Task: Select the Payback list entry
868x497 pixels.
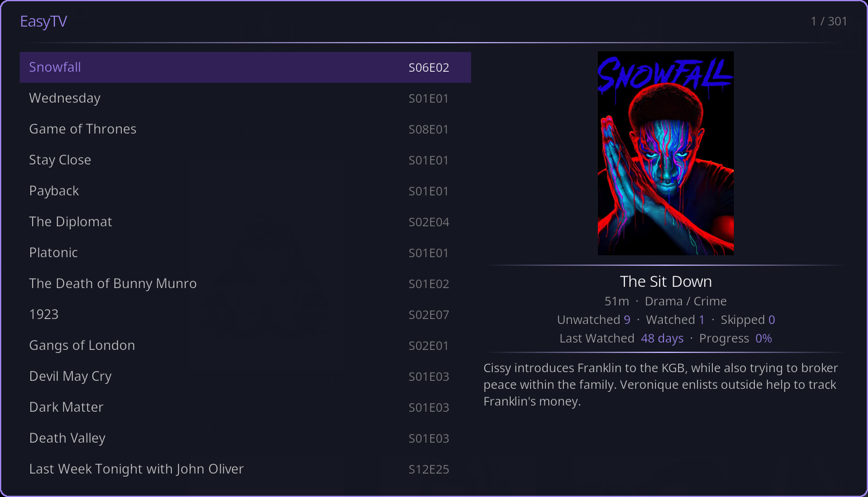Action: 245,191
